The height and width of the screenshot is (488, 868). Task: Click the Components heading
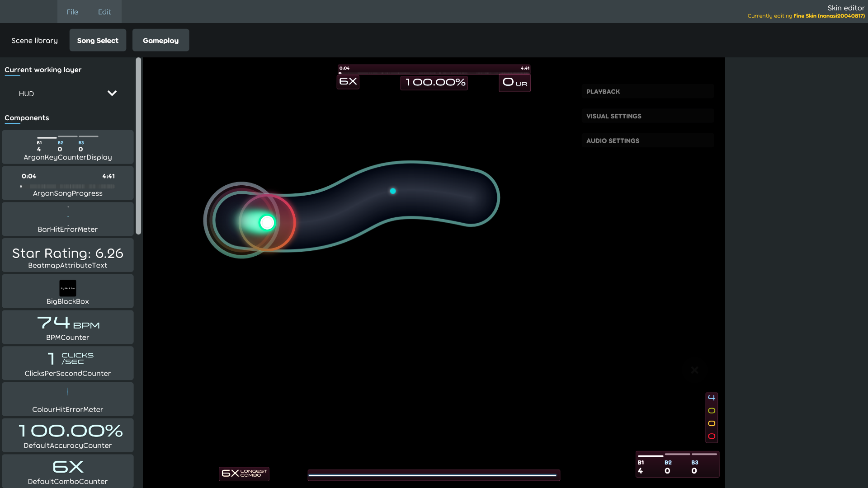27,118
